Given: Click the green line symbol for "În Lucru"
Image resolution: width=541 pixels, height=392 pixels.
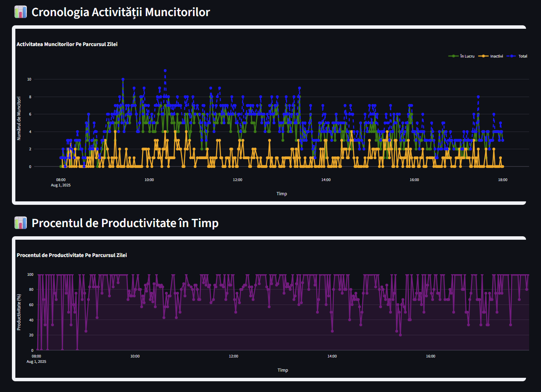Looking at the screenshot, I should 453,56.
